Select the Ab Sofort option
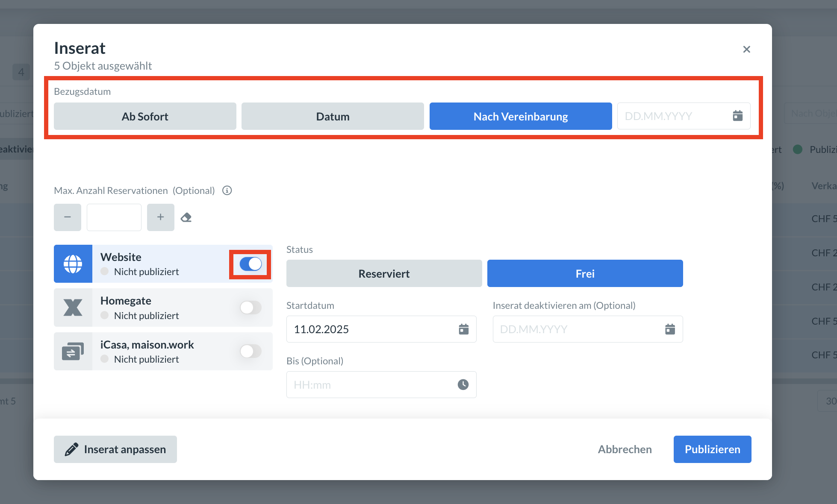837x504 pixels. 145,116
